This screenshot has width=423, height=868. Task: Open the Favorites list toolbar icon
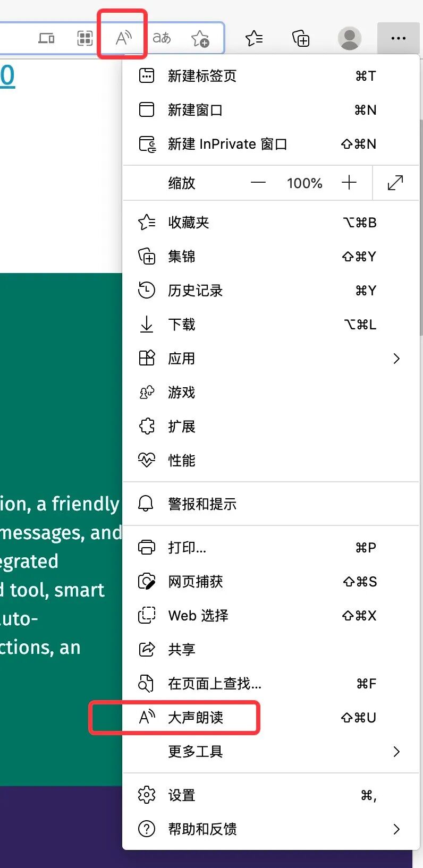point(254,38)
